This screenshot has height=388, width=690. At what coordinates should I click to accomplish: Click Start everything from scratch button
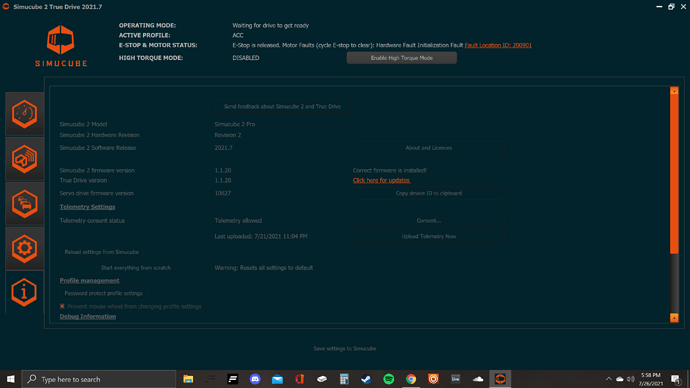[x=136, y=267]
